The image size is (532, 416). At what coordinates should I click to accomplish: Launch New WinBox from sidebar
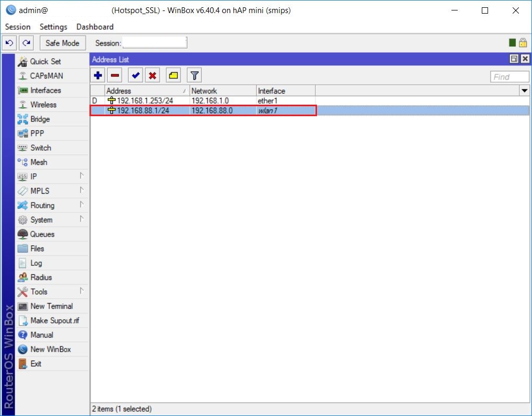pyautogui.click(x=53, y=349)
